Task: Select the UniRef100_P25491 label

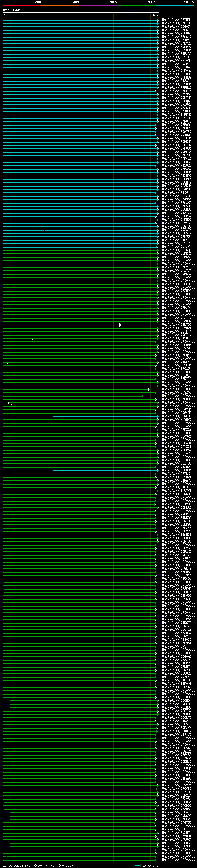Action: point(177,579)
